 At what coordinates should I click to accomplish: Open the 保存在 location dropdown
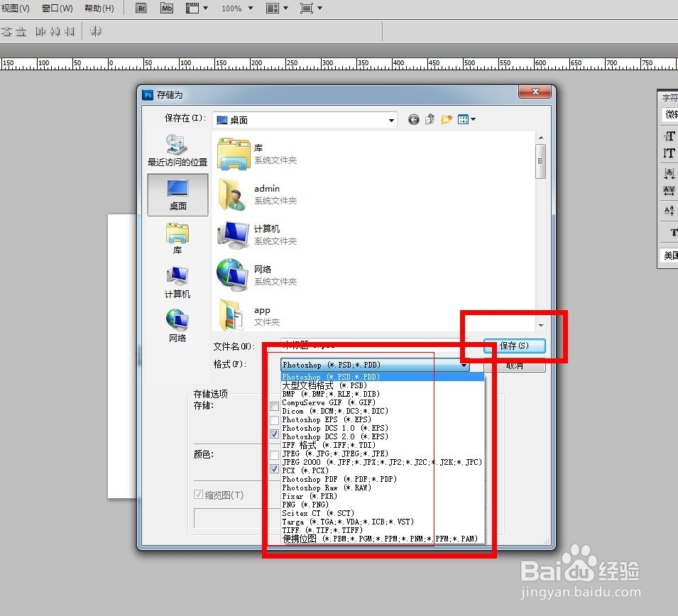coord(305,120)
